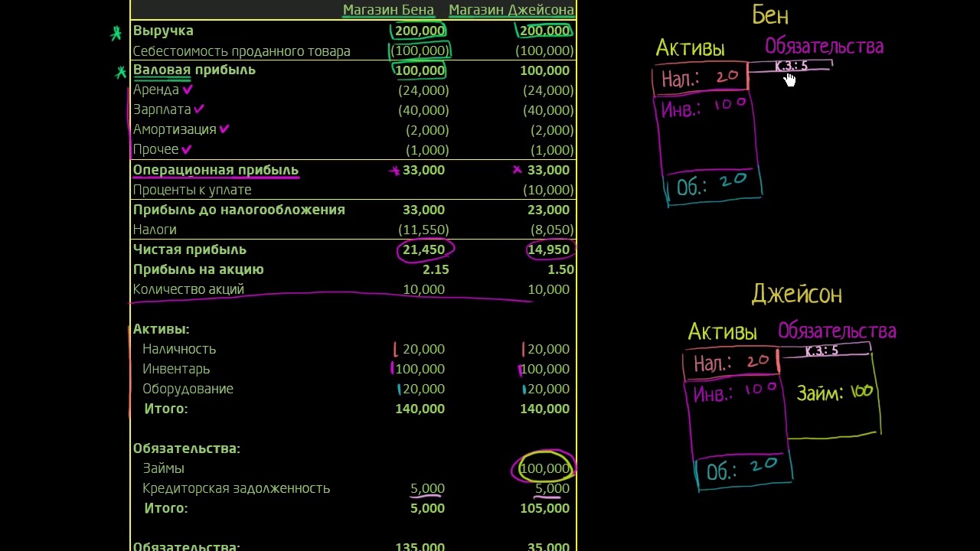This screenshot has width=980, height=551.
Task: Click Jason's total liabilities 105,000
Action: [544, 508]
